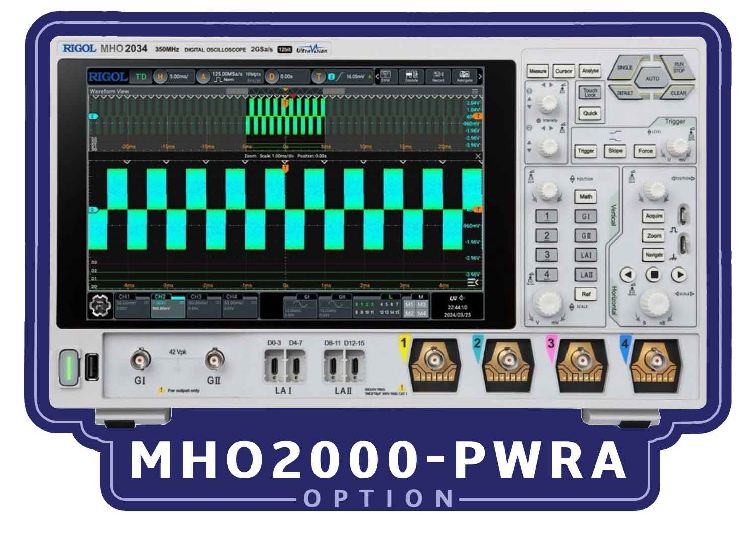Click the vertical SCALE knob
Viewport: 756px width, 534px height.
[x=548, y=302]
